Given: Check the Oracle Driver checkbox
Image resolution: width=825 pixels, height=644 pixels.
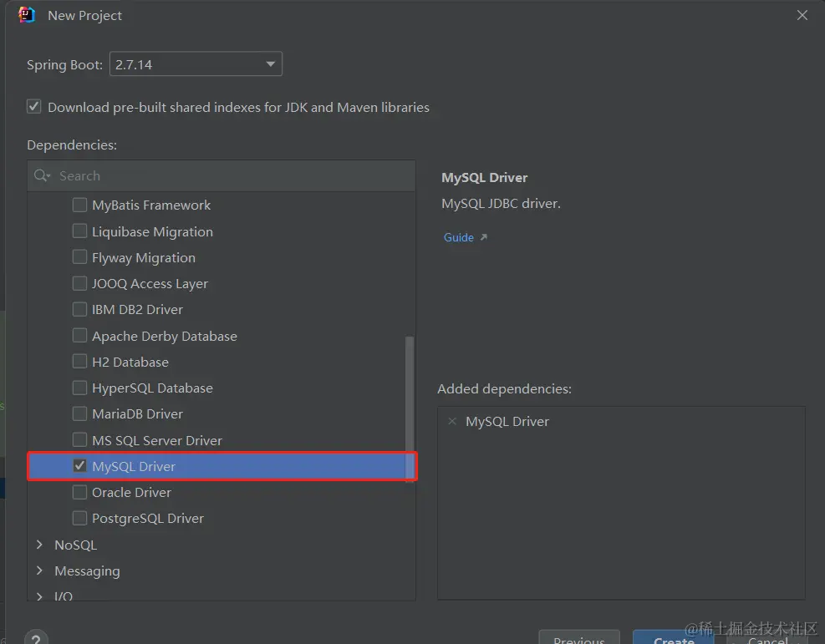Looking at the screenshot, I should (x=79, y=491).
